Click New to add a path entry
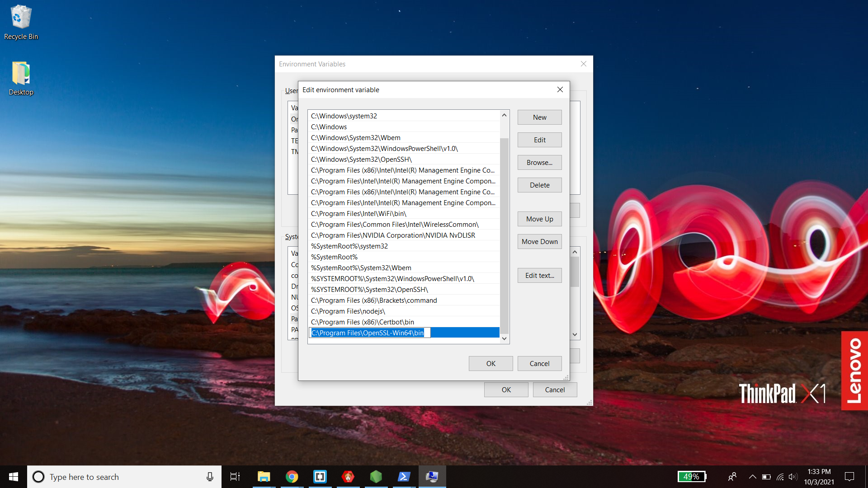The height and width of the screenshot is (488, 868). 539,117
